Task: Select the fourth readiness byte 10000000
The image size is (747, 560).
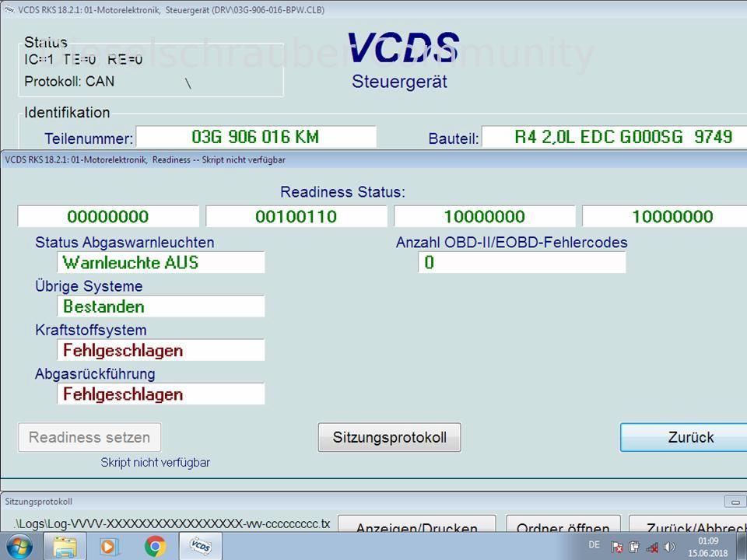Action: pos(665,217)
